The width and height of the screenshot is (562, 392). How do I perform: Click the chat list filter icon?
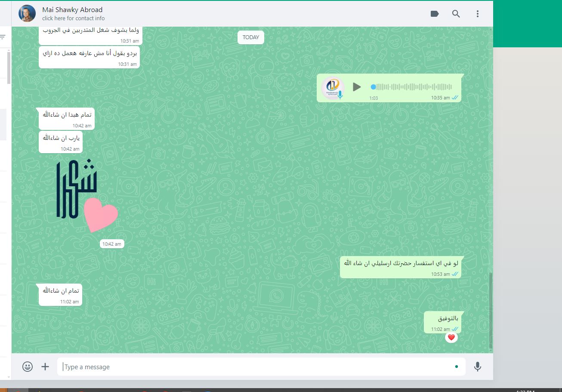tap(3, 37)
